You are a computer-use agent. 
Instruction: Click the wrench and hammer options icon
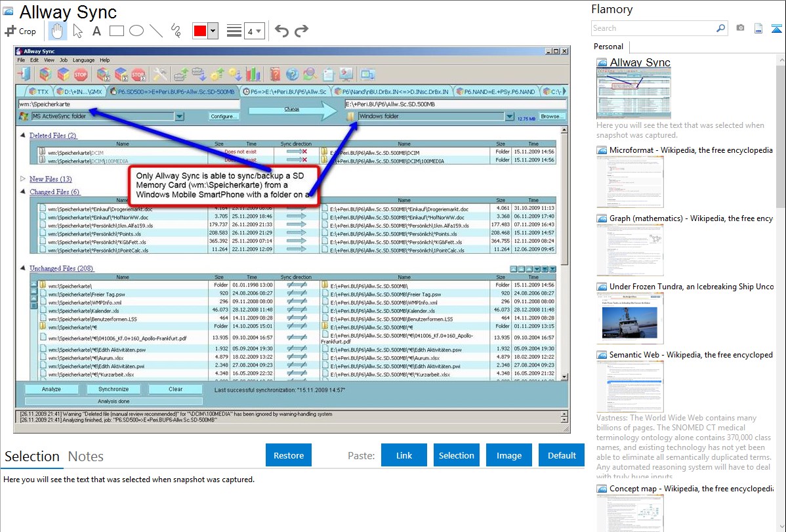coord(160,75)
